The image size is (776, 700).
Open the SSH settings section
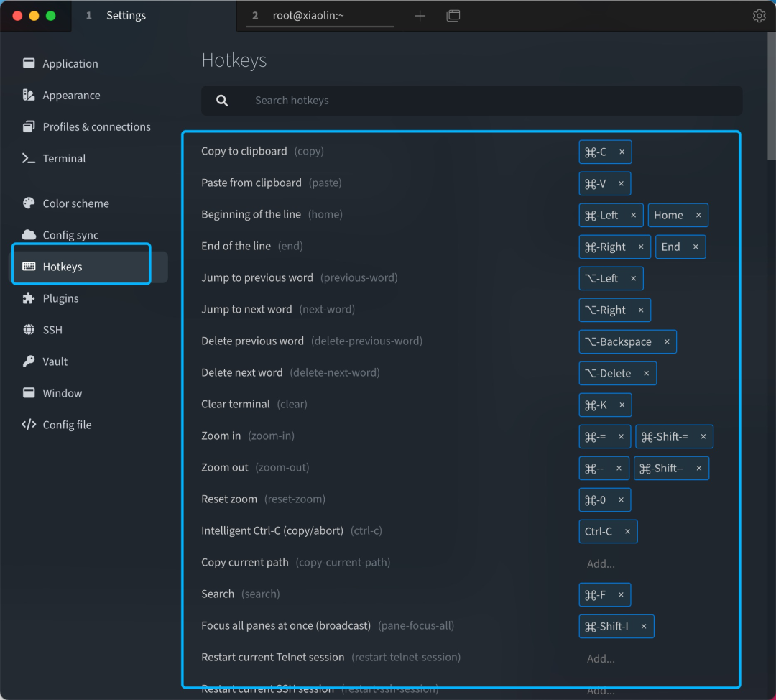click(x=90, y=330)
